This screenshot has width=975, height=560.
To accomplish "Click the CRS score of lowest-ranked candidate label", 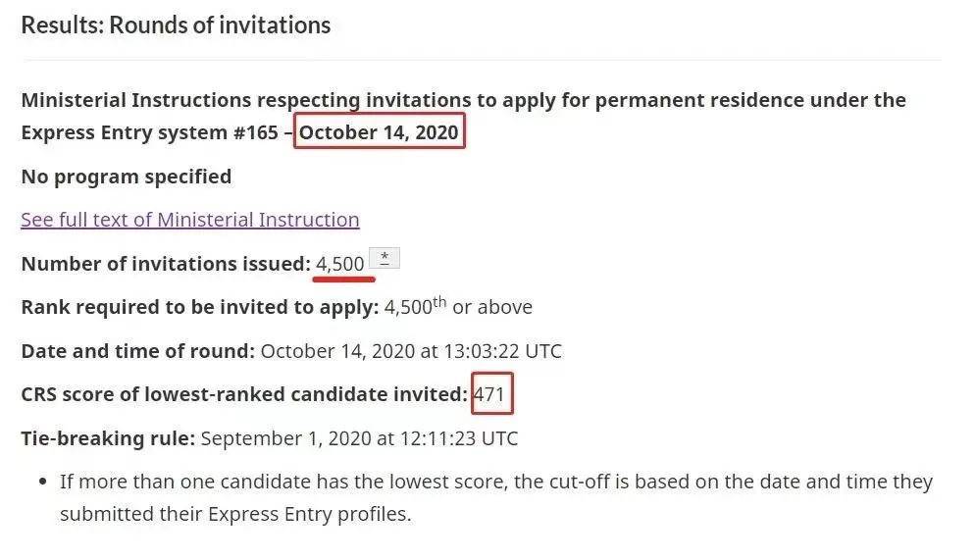I will 244,394.
